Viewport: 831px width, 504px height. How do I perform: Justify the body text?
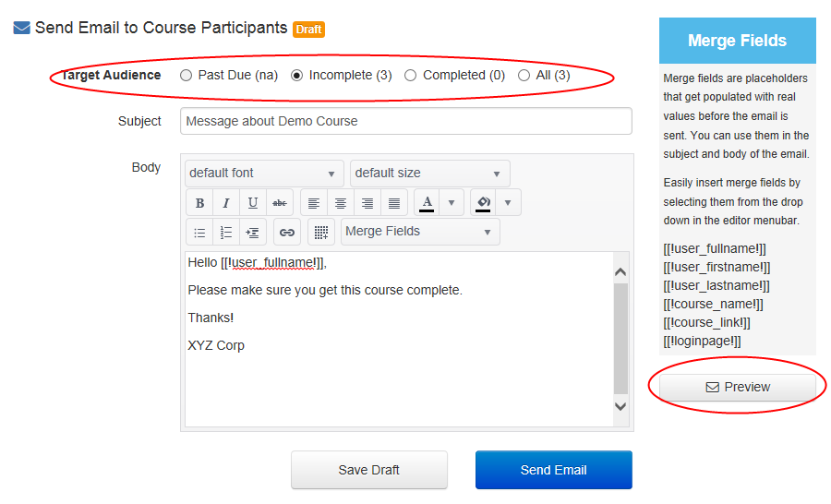coord(394,203)
